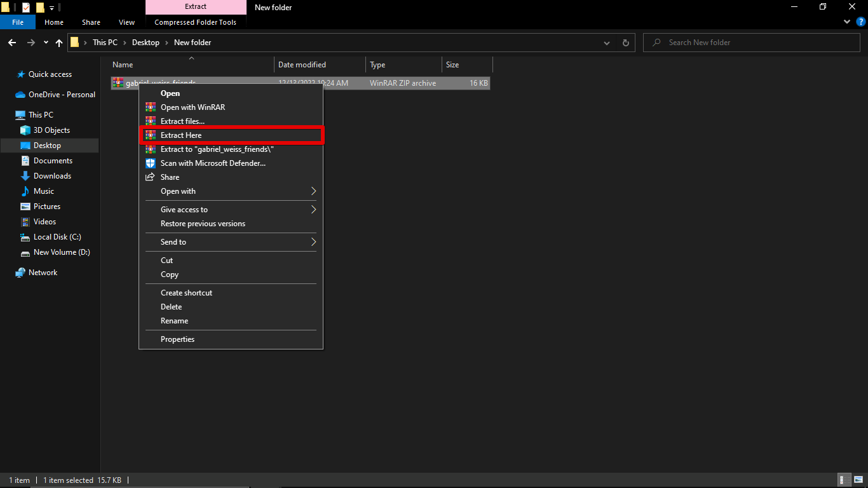
Task: Choose Extract files... WinRAR option
Action: 182,121
